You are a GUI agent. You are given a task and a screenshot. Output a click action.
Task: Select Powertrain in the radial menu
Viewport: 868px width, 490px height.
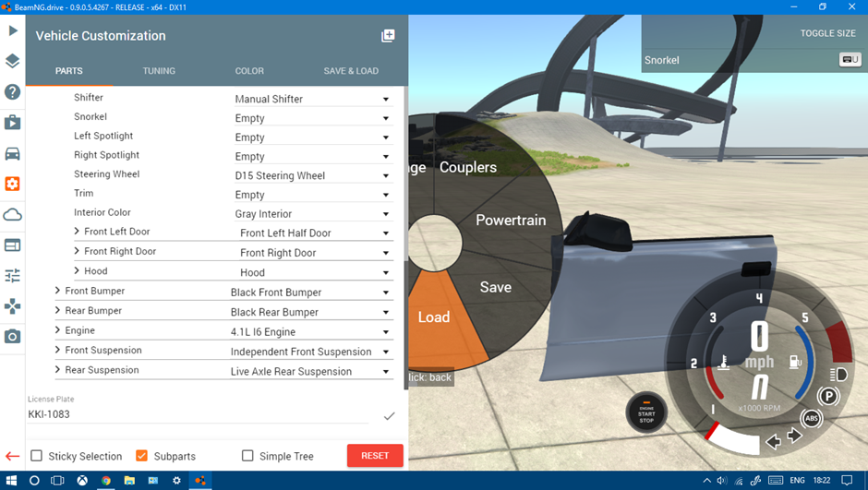click(511, 221)
